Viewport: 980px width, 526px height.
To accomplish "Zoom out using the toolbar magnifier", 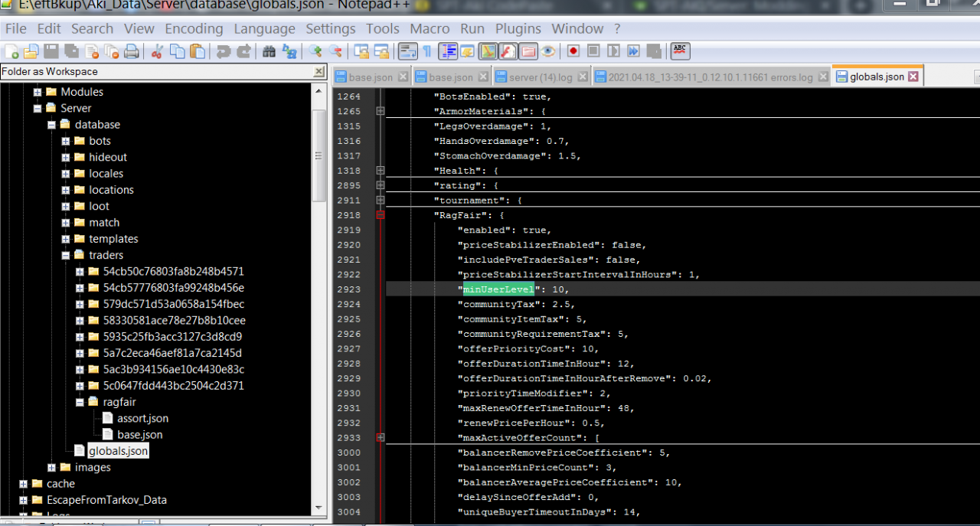I will coord(335,52).
